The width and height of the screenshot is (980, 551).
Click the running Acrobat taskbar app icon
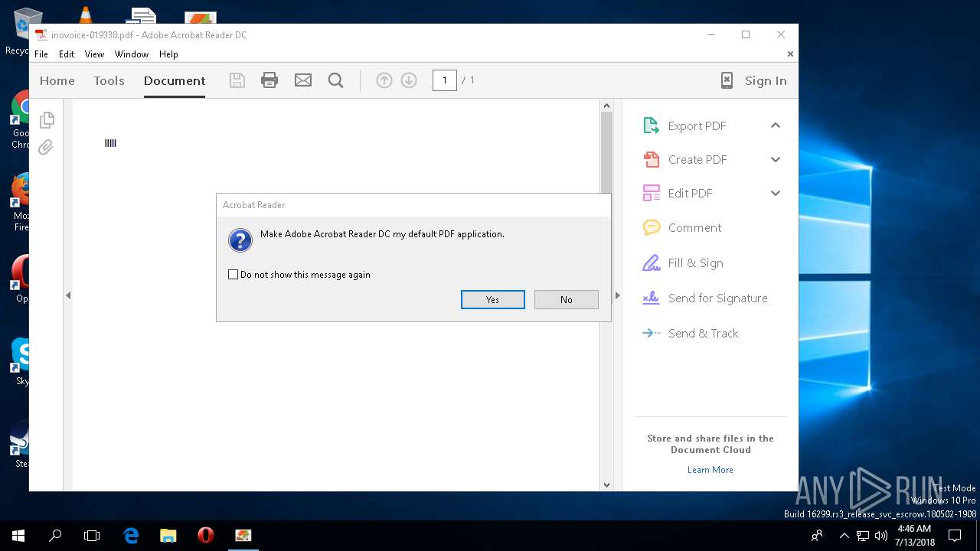point(243,536)
